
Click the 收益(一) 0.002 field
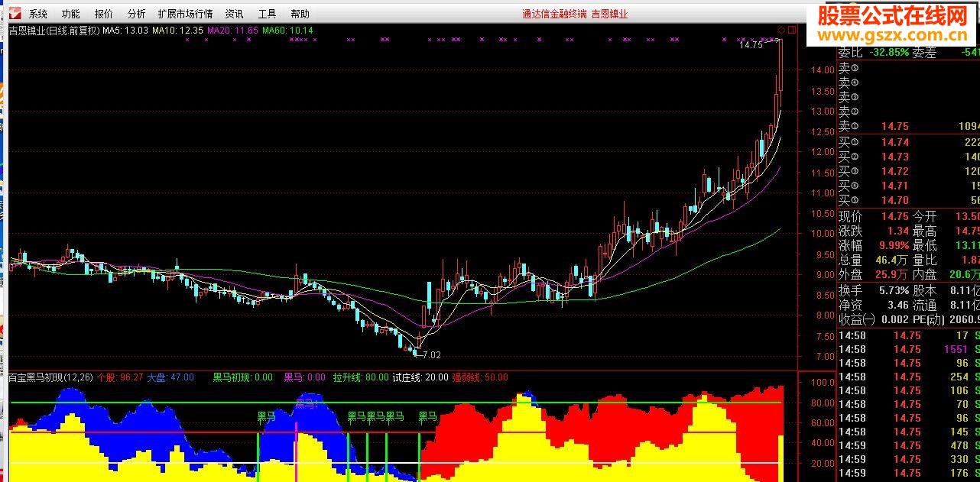click(874, 319)
